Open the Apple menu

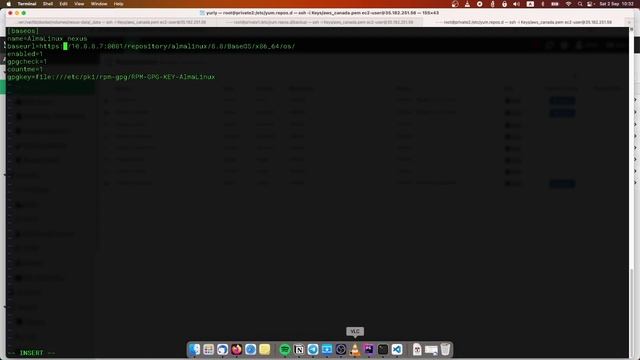(9, 4)
